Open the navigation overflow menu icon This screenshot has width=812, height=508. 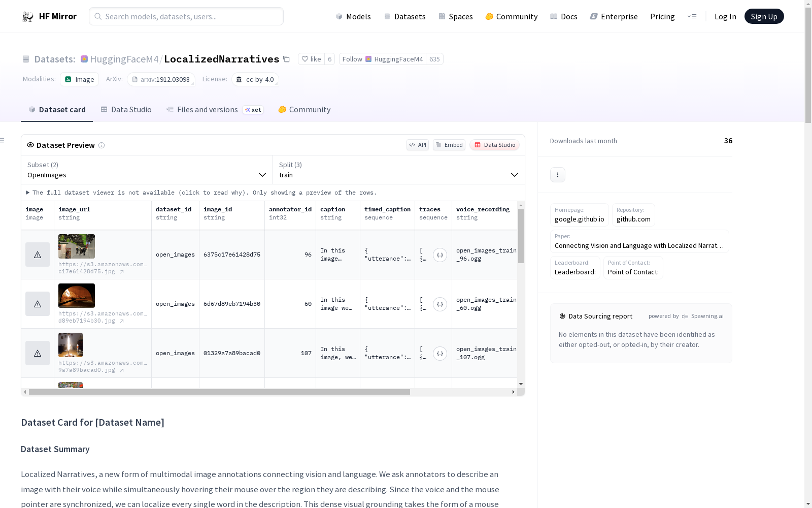[692, 16]
